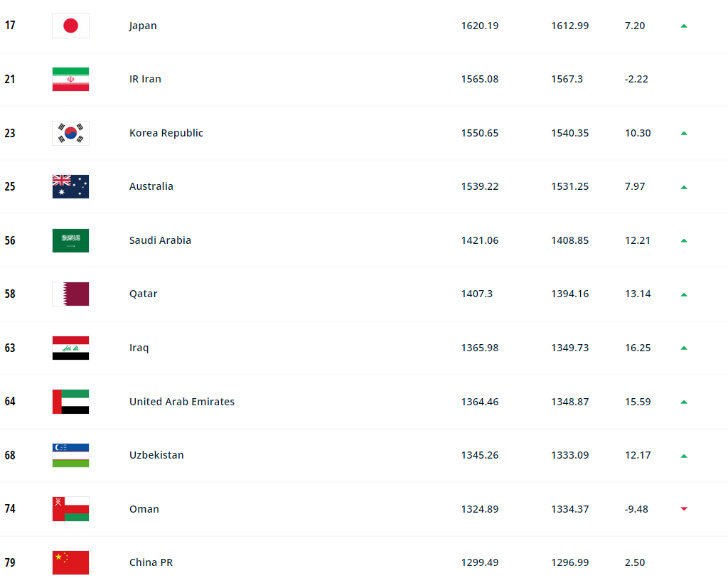Select the Qatar flag icon
728x588 pixels.
coord(70,294)
